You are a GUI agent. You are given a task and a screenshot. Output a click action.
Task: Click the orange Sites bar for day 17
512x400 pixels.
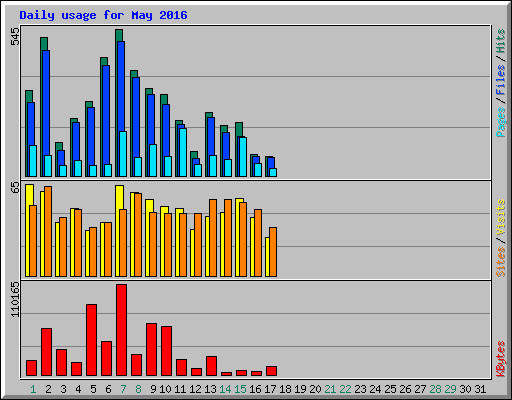point(273,252)
